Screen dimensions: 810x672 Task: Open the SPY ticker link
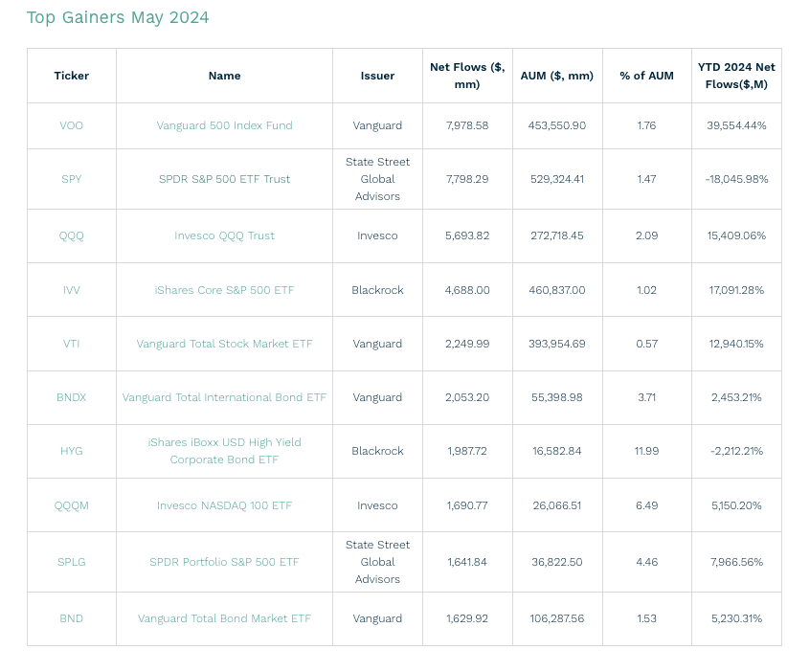pos(71,179)
